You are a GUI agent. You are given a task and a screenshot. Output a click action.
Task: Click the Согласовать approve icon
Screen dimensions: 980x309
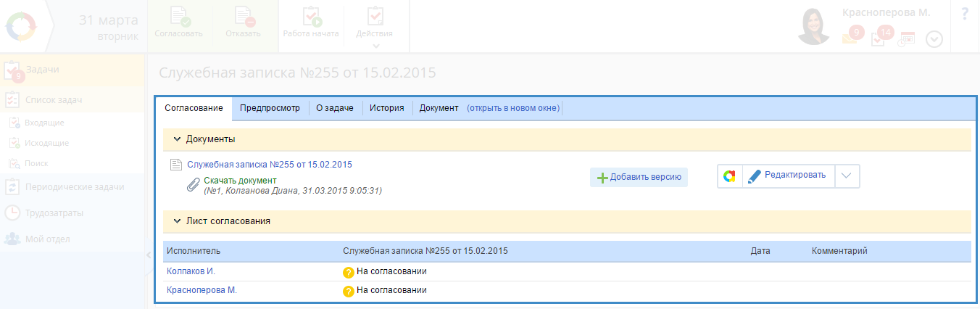[x=178, y=17]
